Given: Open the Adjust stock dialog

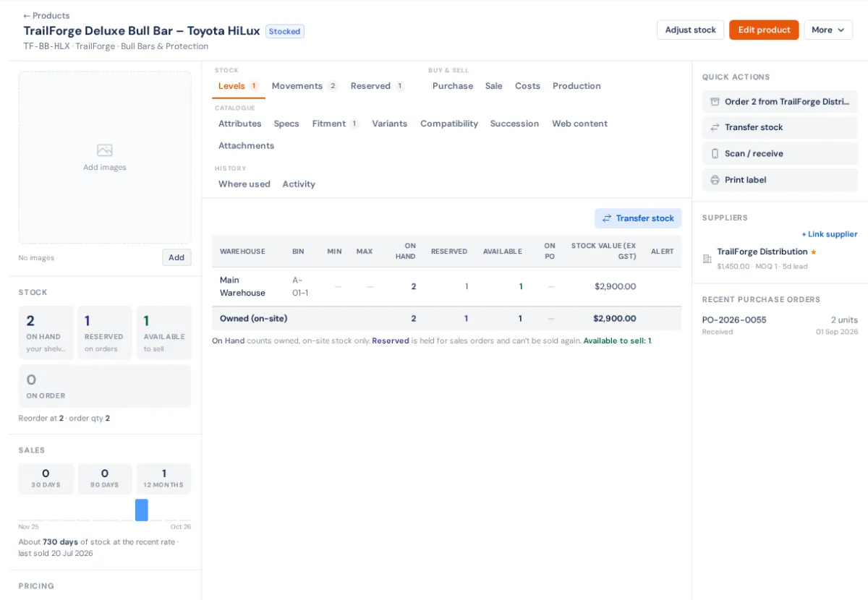Looking at the screenshot, I should pos(690,30).
